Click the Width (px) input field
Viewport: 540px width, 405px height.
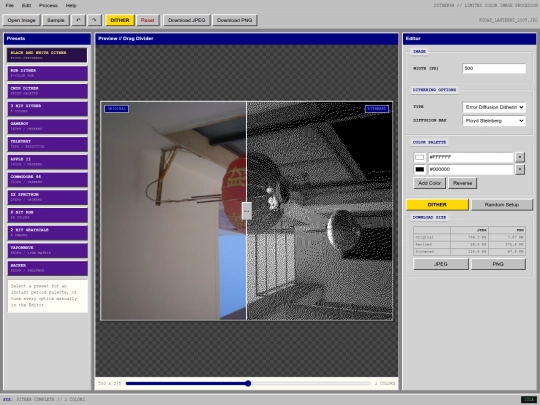(494, 68)
